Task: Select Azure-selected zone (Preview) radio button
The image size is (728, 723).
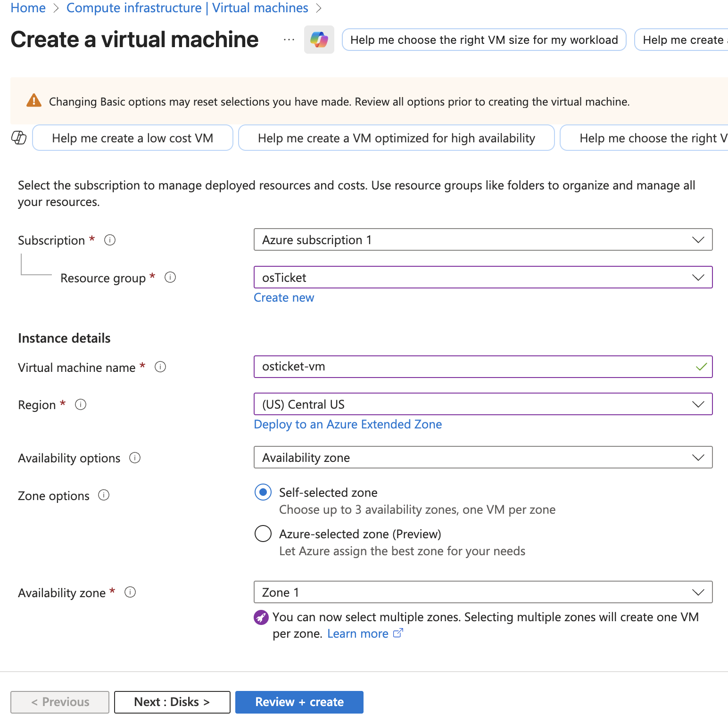Action: click(x=263, y=534)
